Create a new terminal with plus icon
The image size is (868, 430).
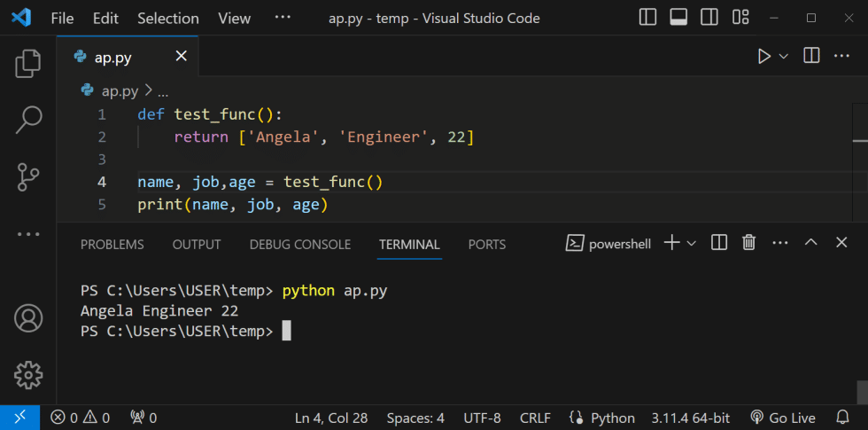click(x=671, y=243)
